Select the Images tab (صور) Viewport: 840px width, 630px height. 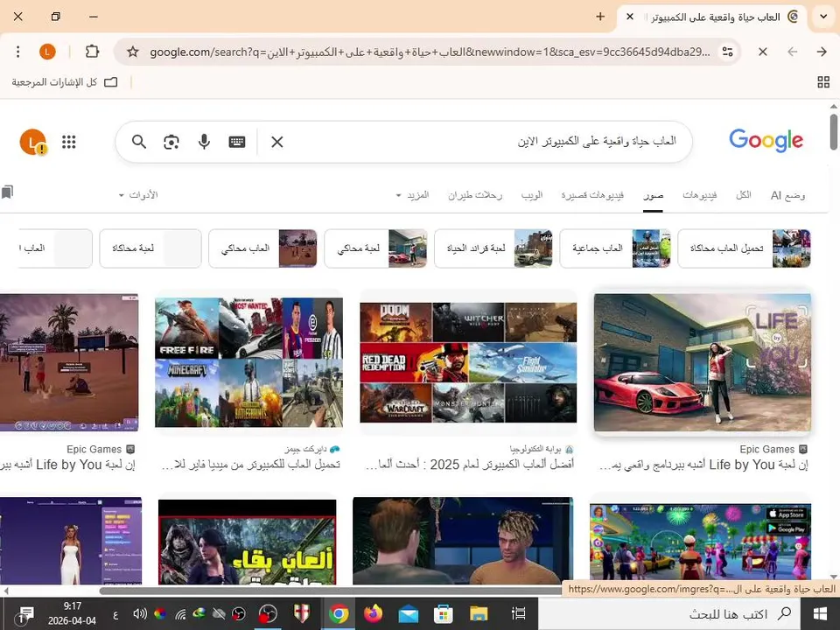click(653, 195)
